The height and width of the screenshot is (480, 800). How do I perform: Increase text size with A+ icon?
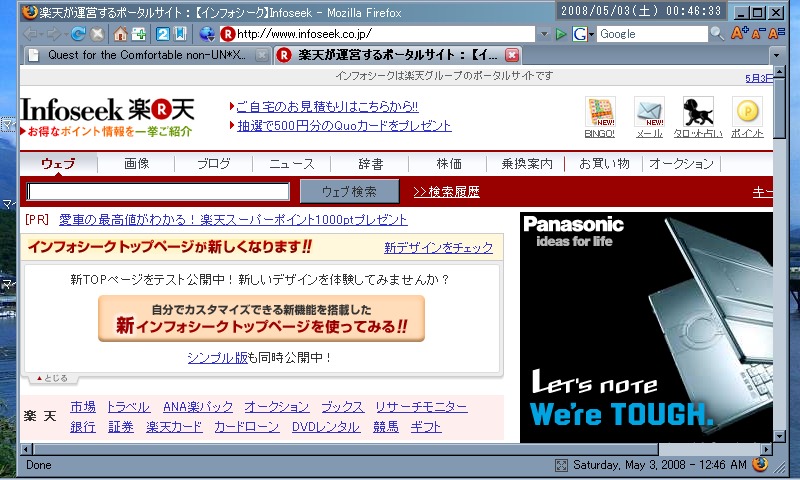click(x=739, y=34)
